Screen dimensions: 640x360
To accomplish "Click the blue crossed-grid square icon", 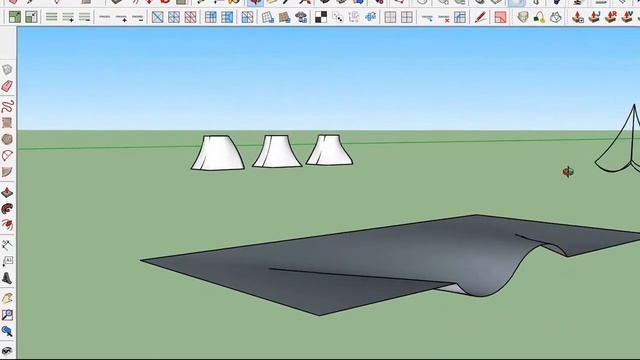I will point(174,17).
